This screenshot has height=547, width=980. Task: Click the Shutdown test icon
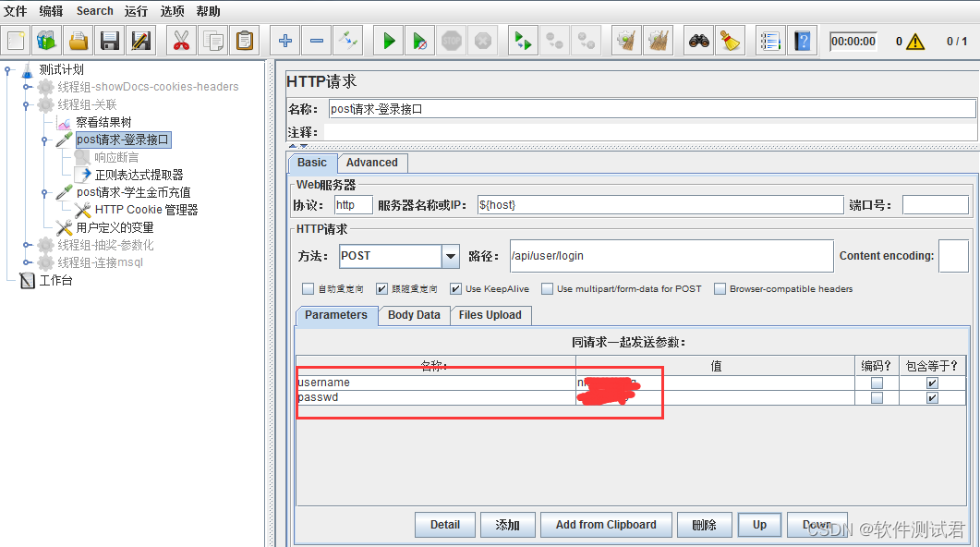(x=482, y=42)
